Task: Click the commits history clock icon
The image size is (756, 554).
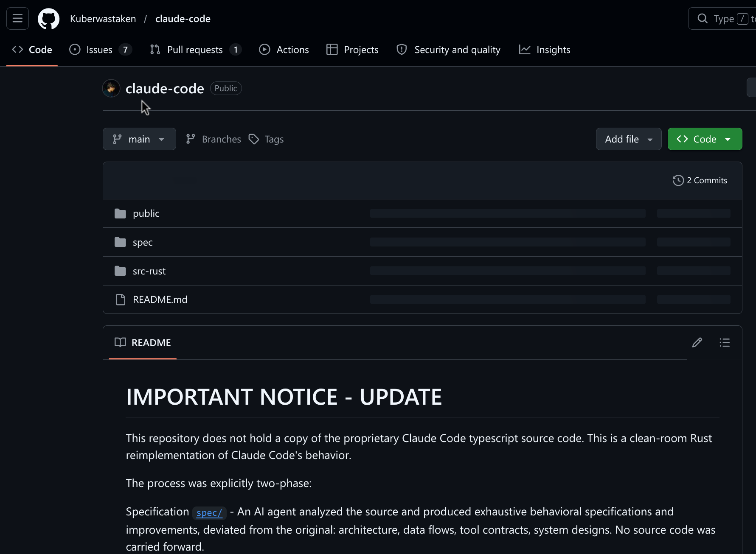Action: coord(678,180)
